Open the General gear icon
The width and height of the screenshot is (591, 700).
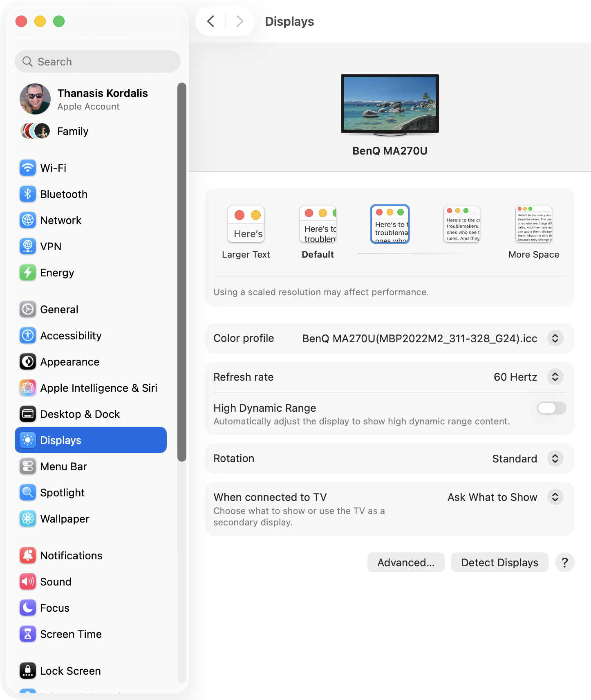(x=28, y=310)
